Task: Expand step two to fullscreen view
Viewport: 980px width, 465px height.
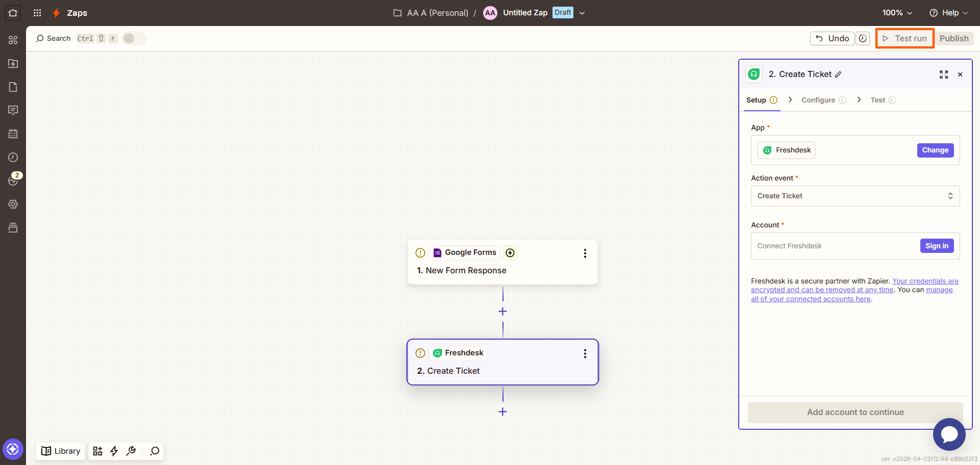Action: coord(944,74)
